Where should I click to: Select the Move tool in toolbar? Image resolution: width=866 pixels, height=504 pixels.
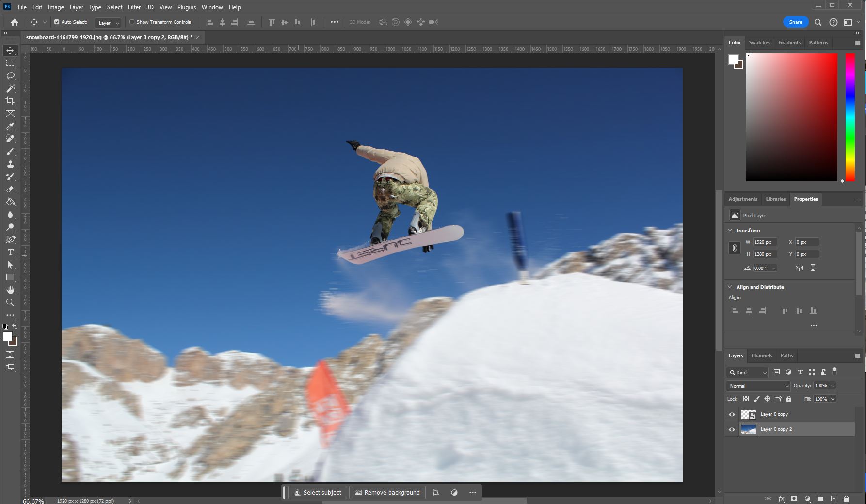tap(10, 50)
